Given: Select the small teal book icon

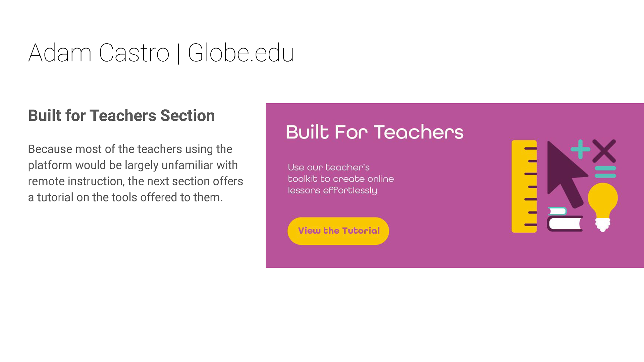Looking at the screenshot, I should point(557,211).
